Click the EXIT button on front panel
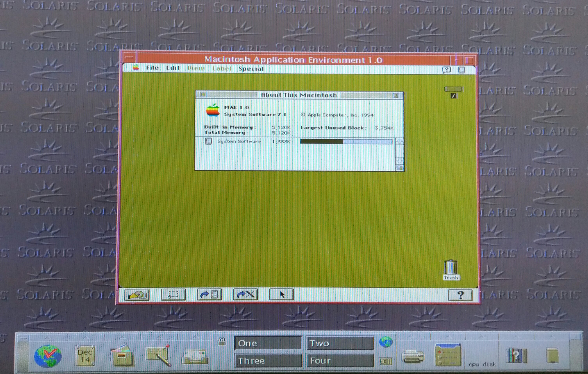The height and width of the screenshot is (374, 588). point(386,361)
